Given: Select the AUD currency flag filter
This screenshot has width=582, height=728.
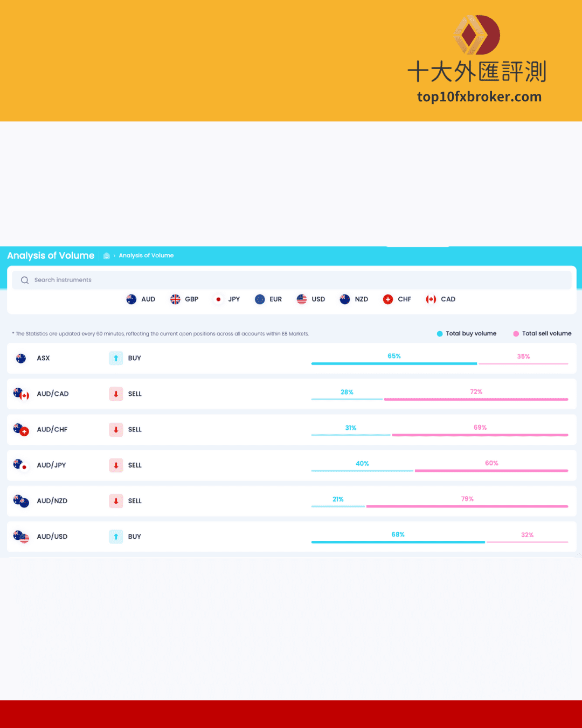Looking at the screenshot, I should click(131, 299).
